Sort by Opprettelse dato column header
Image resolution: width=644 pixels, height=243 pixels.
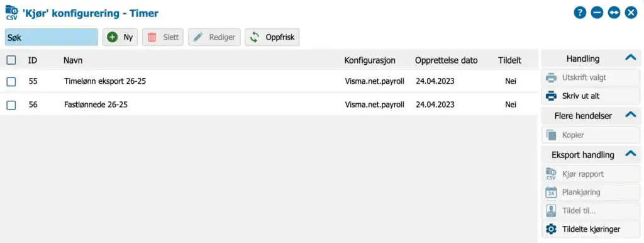[447, 60]
